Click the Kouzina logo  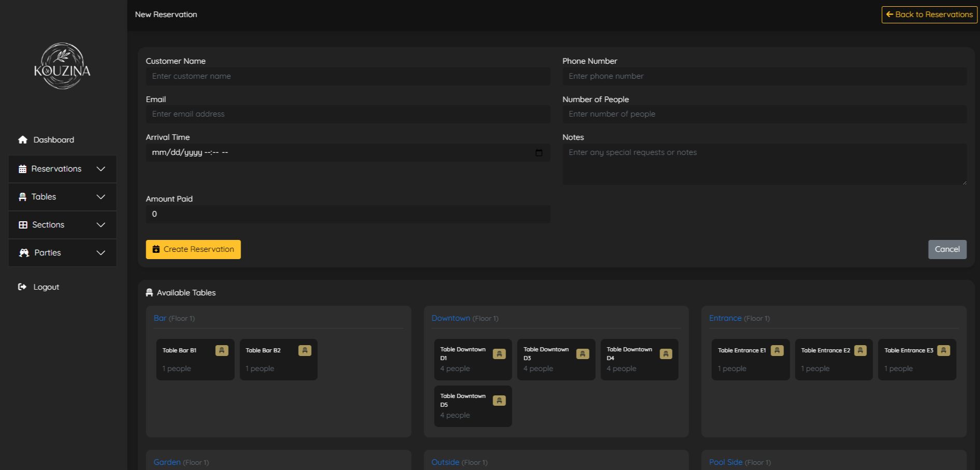[62, 66]
